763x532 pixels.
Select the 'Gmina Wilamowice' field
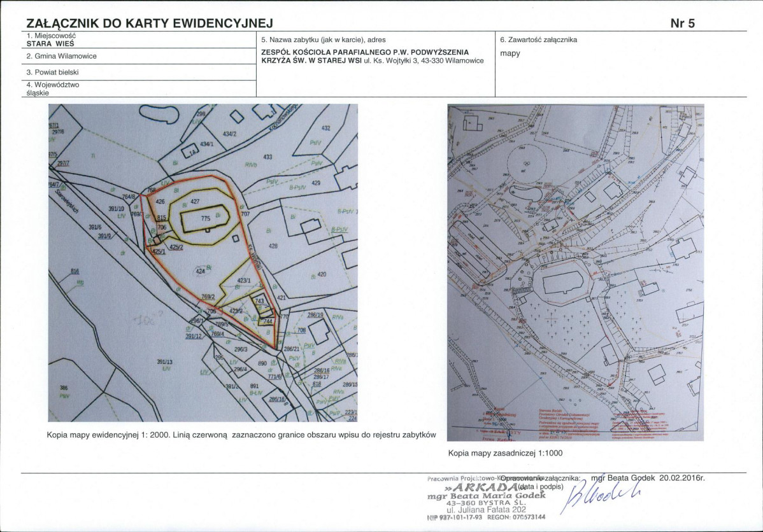(x=138, y=56)
